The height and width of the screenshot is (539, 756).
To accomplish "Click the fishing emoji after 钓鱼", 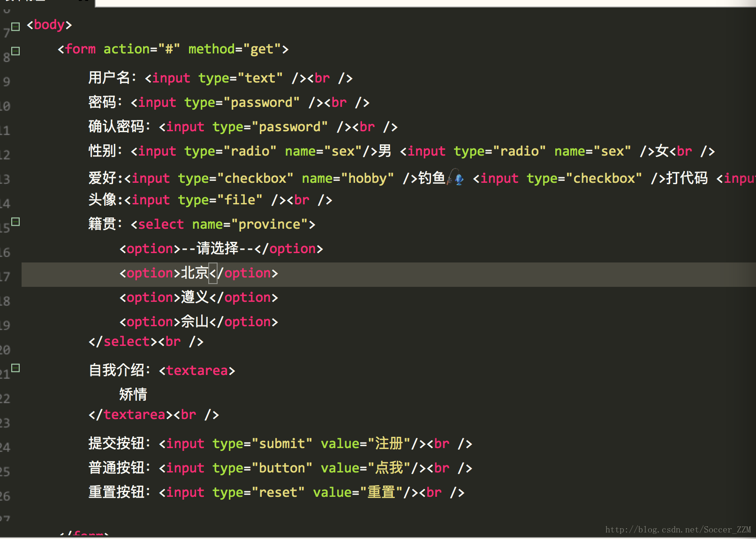I will (x=455, y=178).
